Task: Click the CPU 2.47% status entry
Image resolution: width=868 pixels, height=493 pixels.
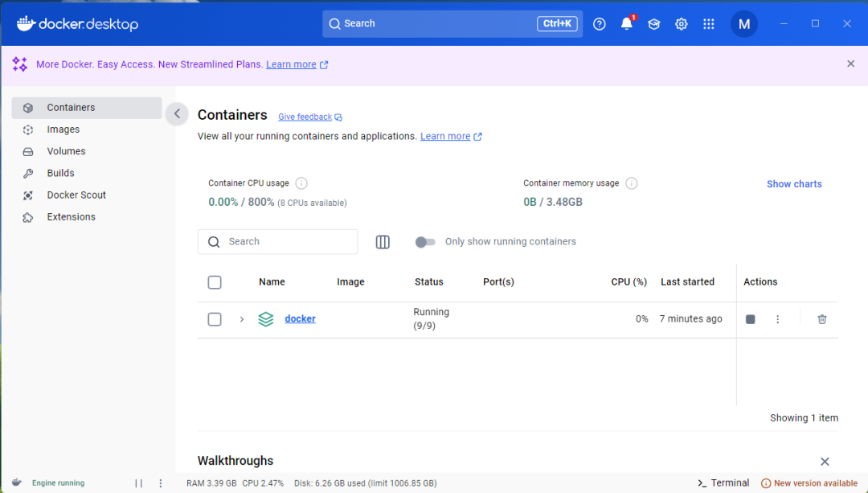Action: (x=263, y=483)
